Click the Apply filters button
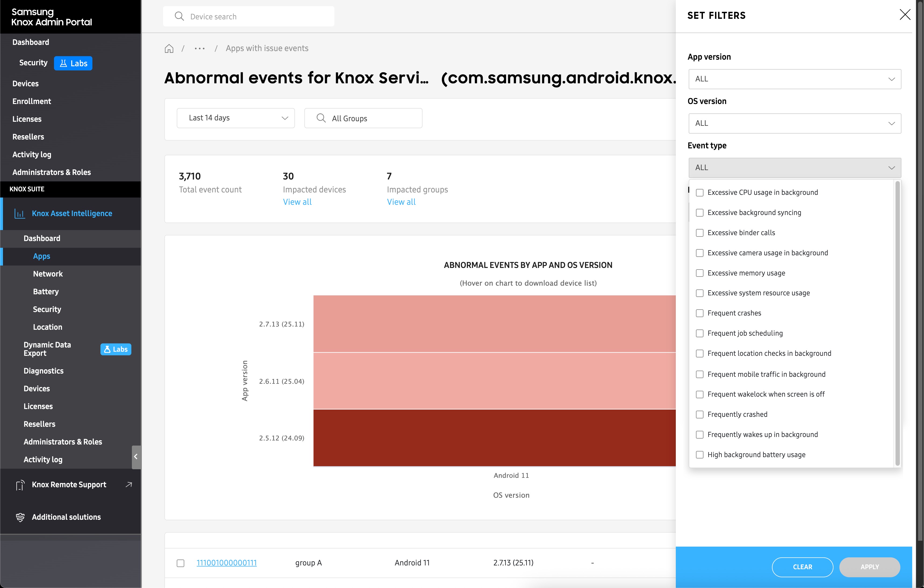Image resolution: width=924 pixels, height=588 pixels. click(869, 567)
